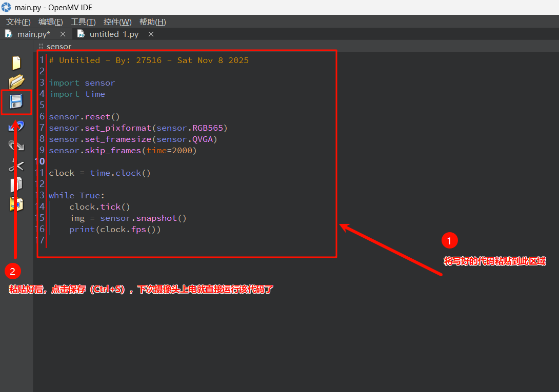Click the comment line '# Untitled - By: 27516'

click(x=149, y=60)
